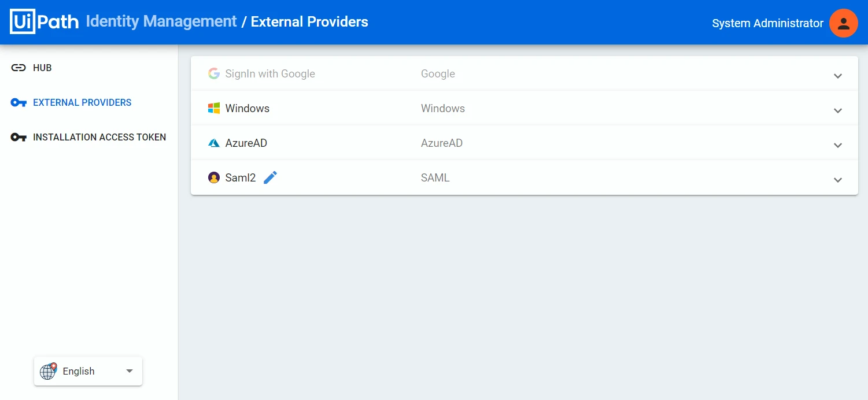Click the Windows logo icon
This screenshot has width=868, height=400.
(214, 108)
